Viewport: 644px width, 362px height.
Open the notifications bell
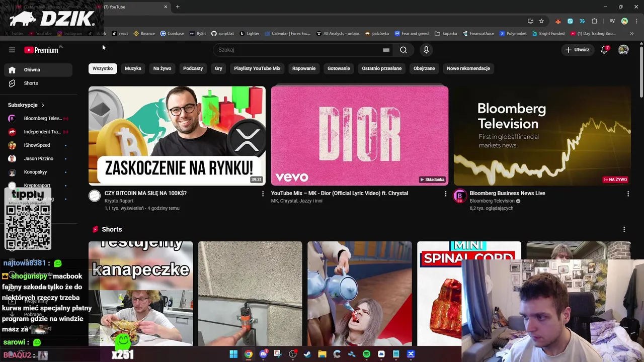pyautogui.click(x=604, y=50)
